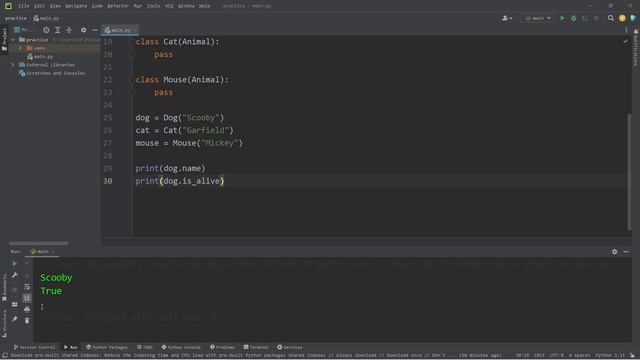This screenshot has height=360, width=640.
Task: Expand all in Project panel
Action: (x=58, y=30)
